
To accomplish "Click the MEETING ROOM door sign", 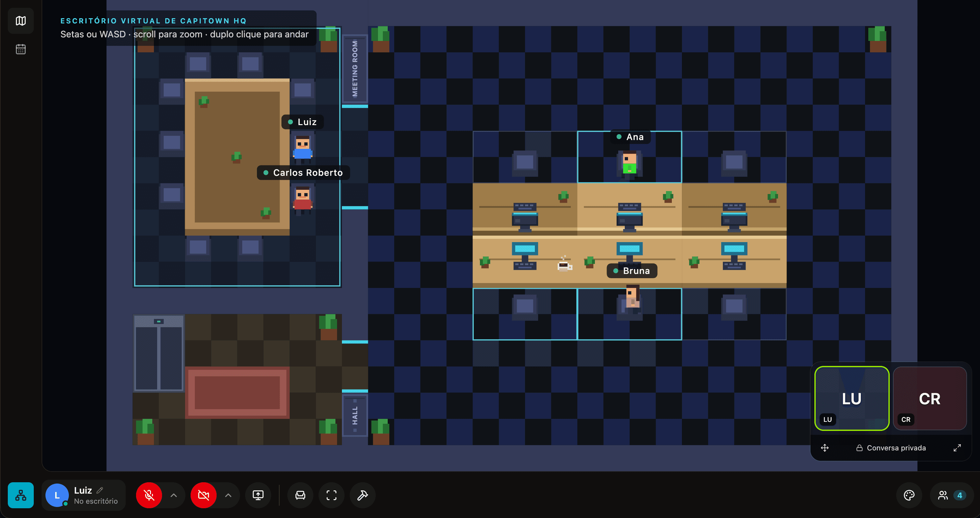I will click(355, 69).
